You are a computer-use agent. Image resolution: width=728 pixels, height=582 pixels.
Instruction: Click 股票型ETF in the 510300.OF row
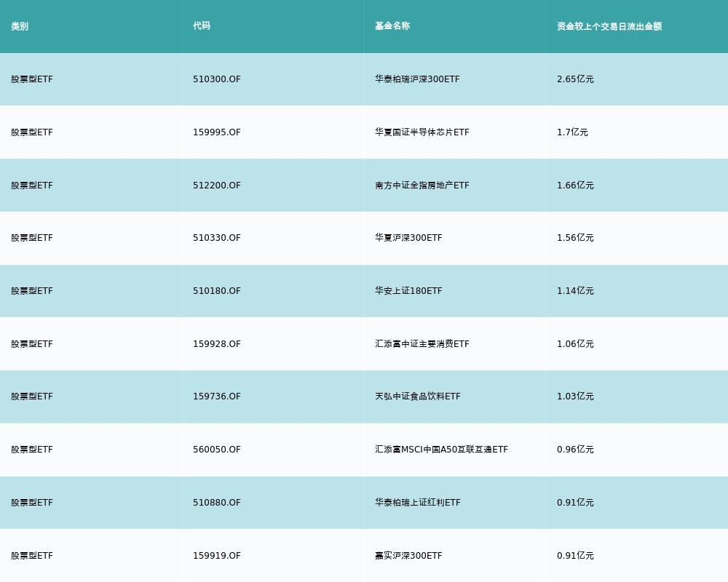(32, 79)
